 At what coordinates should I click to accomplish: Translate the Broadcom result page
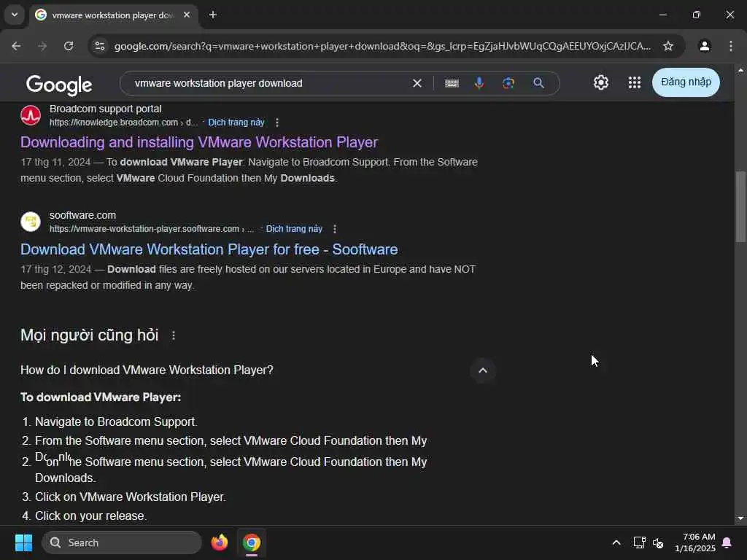236,122
